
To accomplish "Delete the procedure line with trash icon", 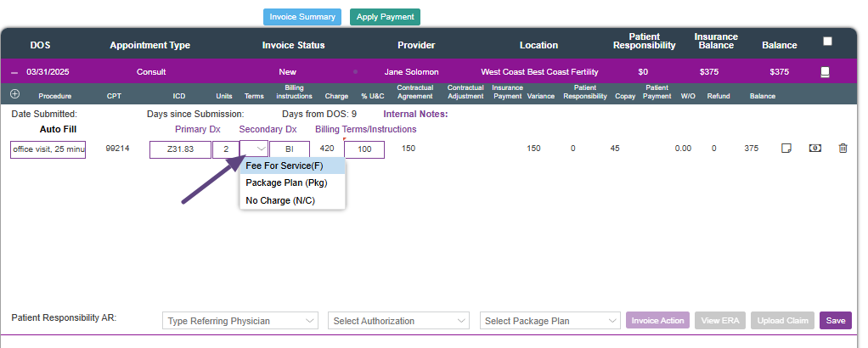I will [843, 149].
